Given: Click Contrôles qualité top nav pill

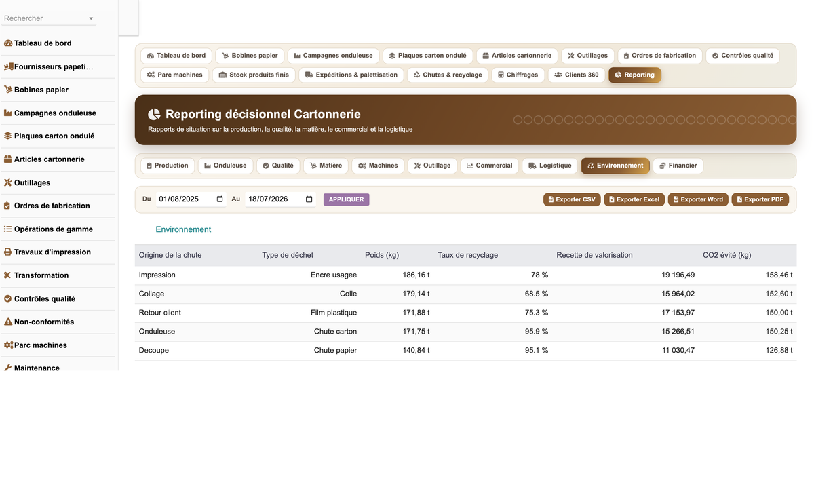Looking at the screenshot, I should (743, 56).
